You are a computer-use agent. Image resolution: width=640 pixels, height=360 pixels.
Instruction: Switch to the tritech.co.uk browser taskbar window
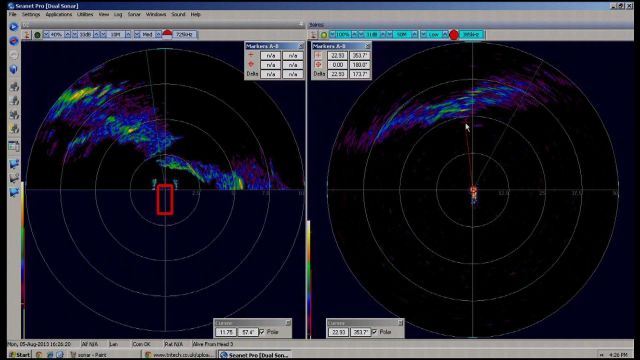click(x=180, y=355)
